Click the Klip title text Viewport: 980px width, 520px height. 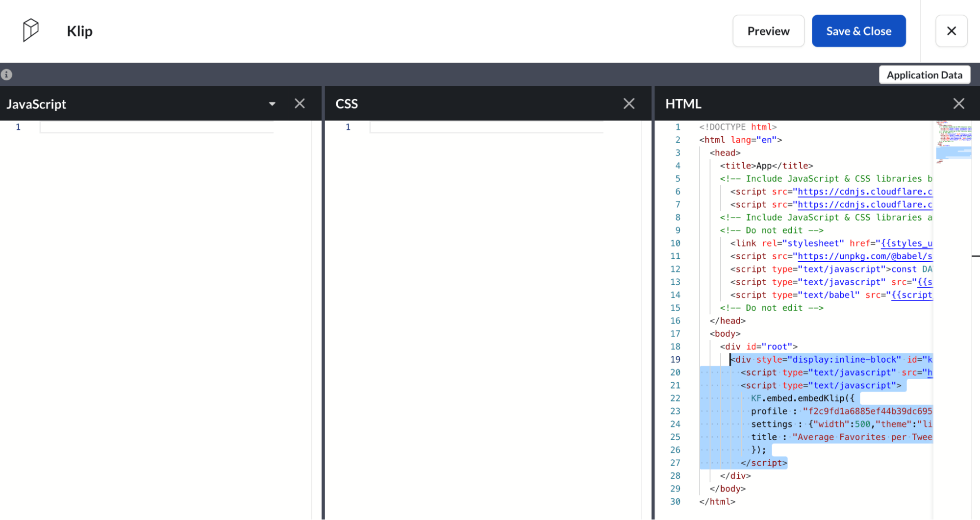[x=79, y=31]
